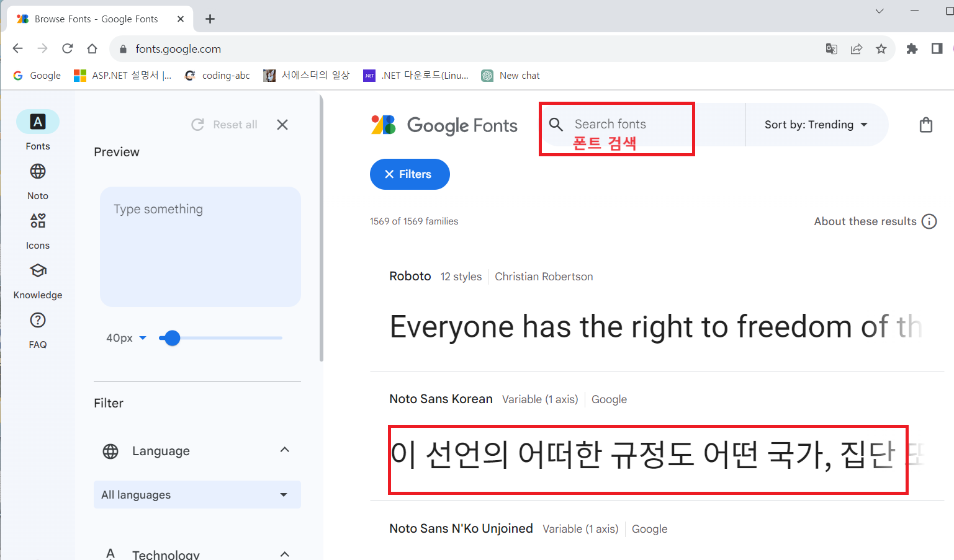Image resolution: width=954 pixels, height=560 pixels.
Task: Click the filter panel scrollbar
Action: [x=321, y=228]
